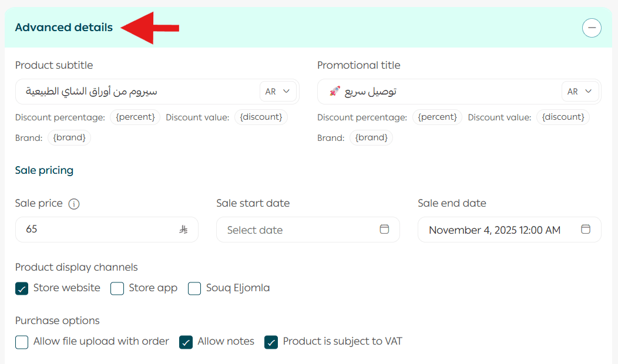Collapse Advanced details with minus icon

tap(592, 28)
